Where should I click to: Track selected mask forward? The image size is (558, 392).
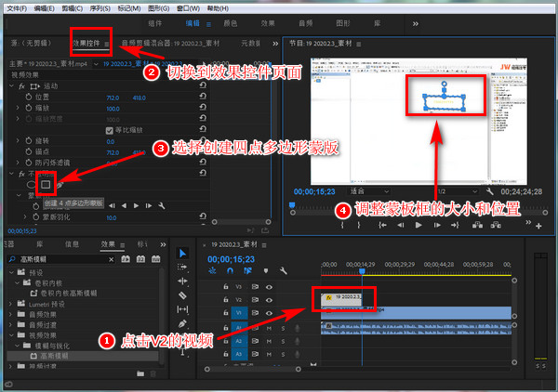coord(136,205)
